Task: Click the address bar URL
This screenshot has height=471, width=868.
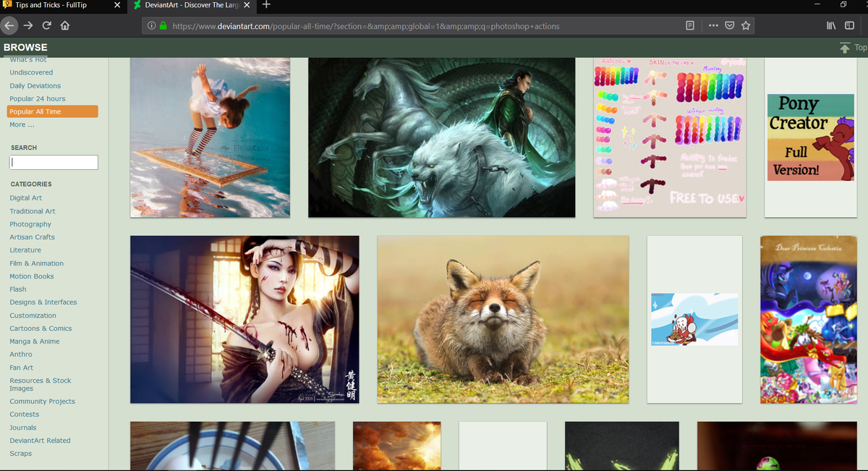Action: click(x=365, y=26)
